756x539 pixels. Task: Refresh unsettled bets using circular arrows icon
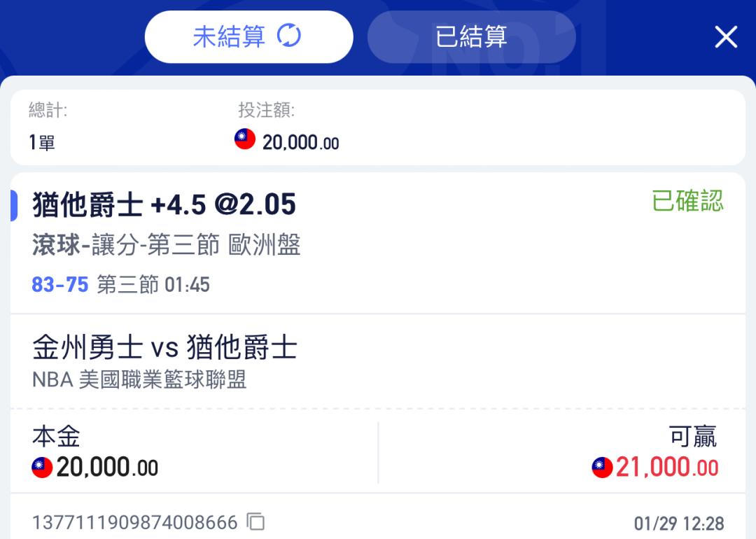(x=289, y=36)
